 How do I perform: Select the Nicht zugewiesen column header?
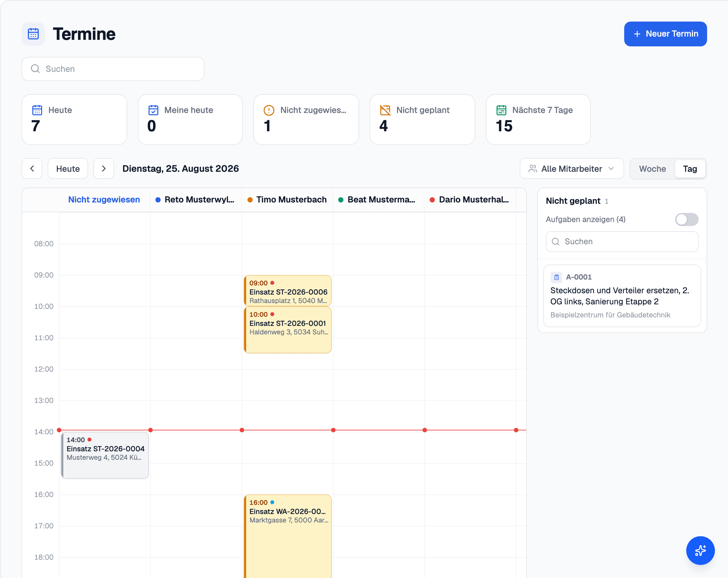coord(104,200)
